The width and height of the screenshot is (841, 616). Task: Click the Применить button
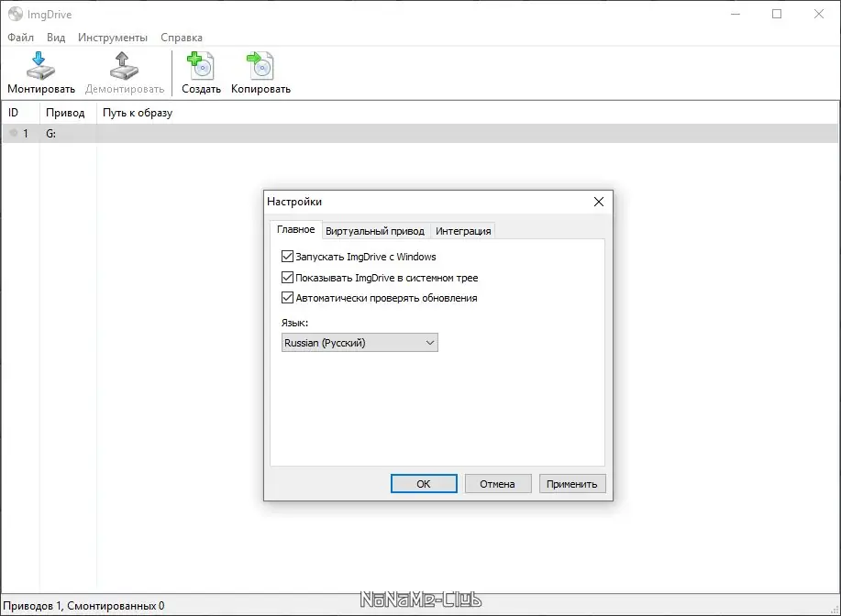tap(571, 484)
